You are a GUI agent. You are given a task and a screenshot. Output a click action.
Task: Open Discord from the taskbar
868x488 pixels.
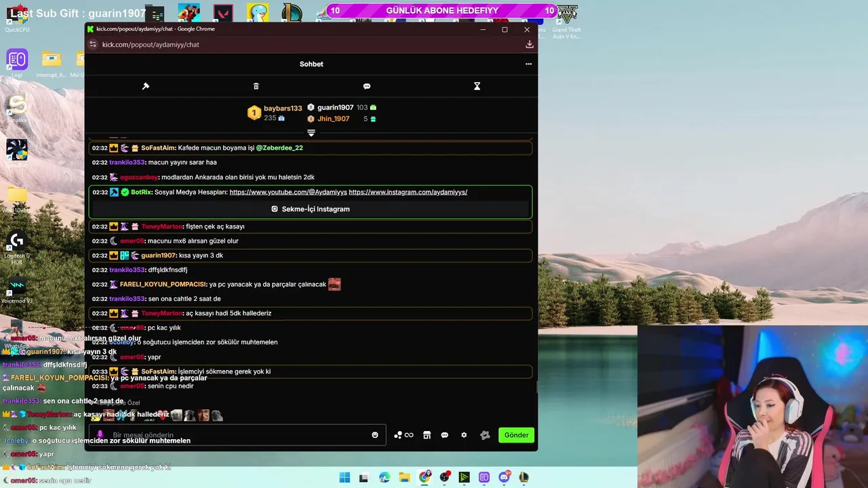505,477
